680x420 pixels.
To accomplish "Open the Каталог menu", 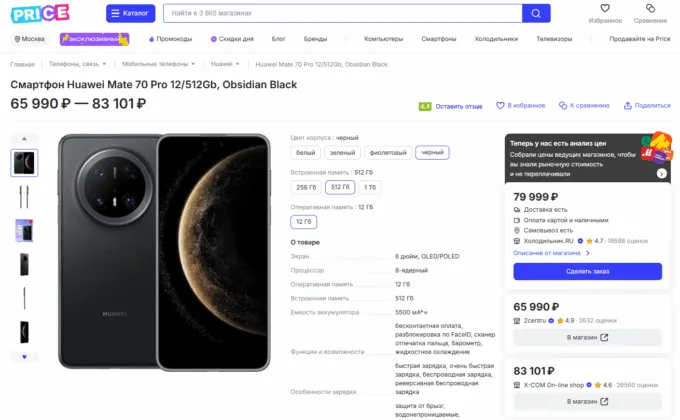I will click(130, 14).
